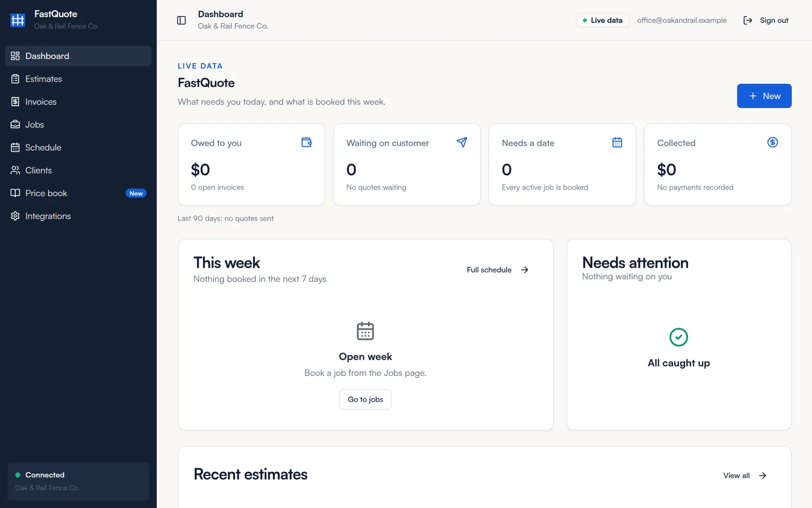The image size is (812, 508).
Task: Click the All caught up checkmark icon
Action: pyautogui.click(x=679, y=337)
